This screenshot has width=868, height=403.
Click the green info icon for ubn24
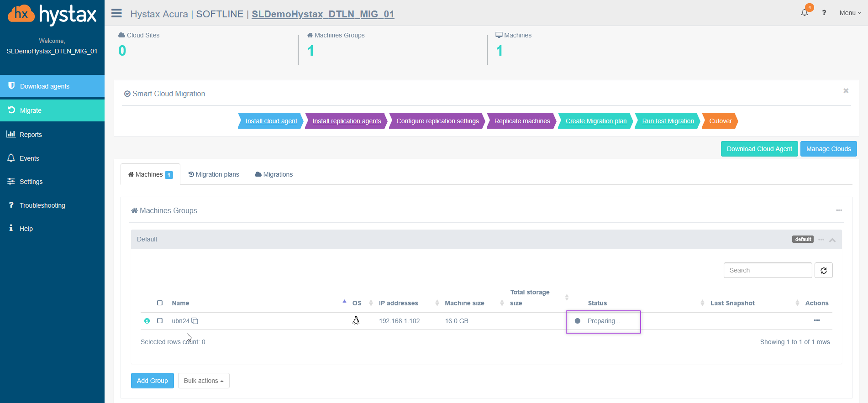coord(147,321)
